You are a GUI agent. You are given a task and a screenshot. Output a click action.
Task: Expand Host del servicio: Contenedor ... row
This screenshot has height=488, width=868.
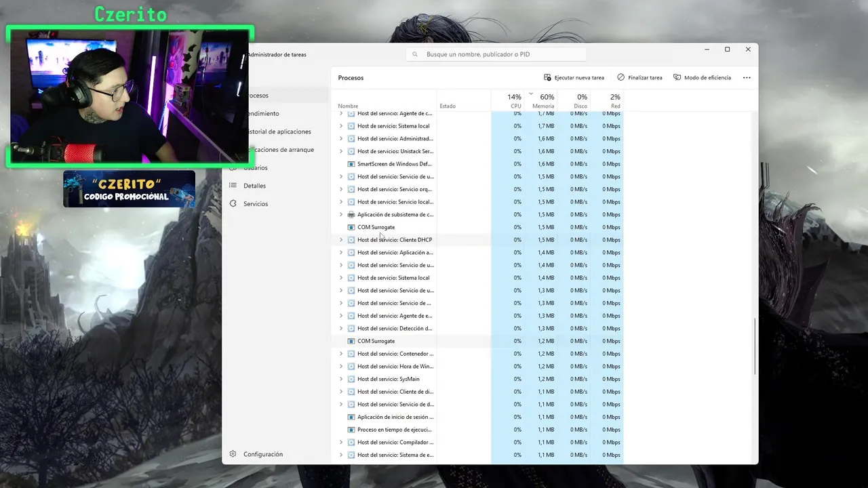pos(341,354)
